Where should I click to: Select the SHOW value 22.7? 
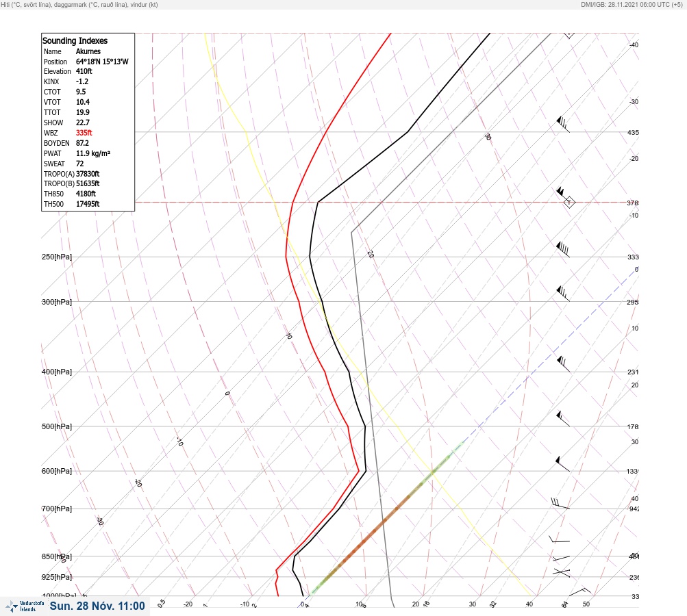click(x=83, y=123)
